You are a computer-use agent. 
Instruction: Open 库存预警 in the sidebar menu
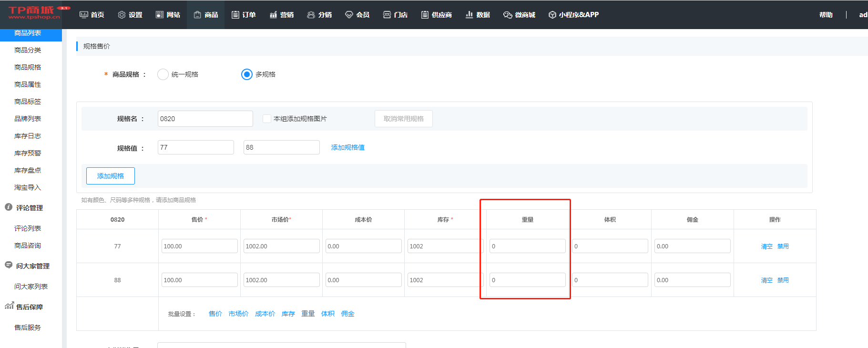click(x=28, y=153)
